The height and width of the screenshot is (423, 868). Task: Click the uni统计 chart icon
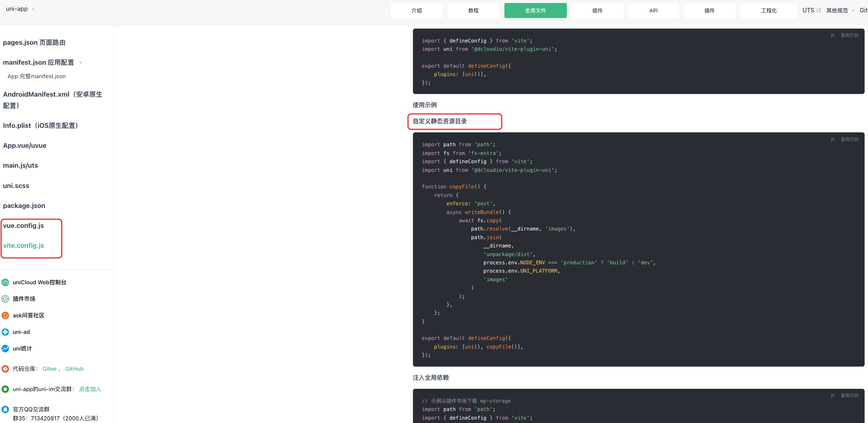tap(5, 349)
